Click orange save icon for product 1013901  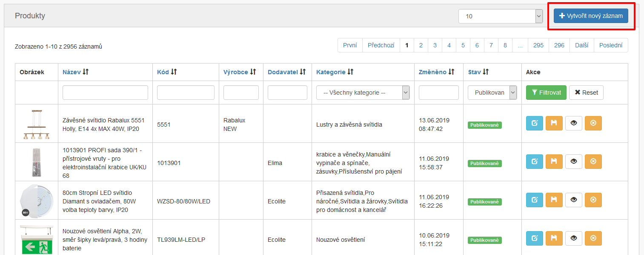pos(554,162)
